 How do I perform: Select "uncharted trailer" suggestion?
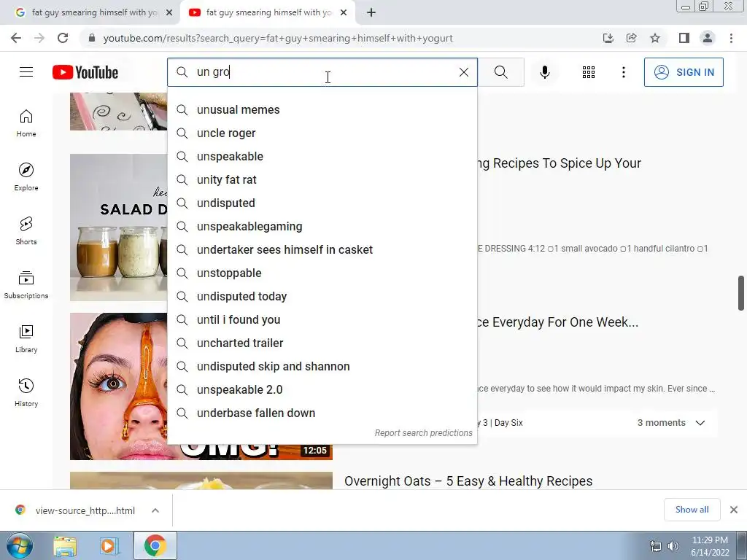322,343
